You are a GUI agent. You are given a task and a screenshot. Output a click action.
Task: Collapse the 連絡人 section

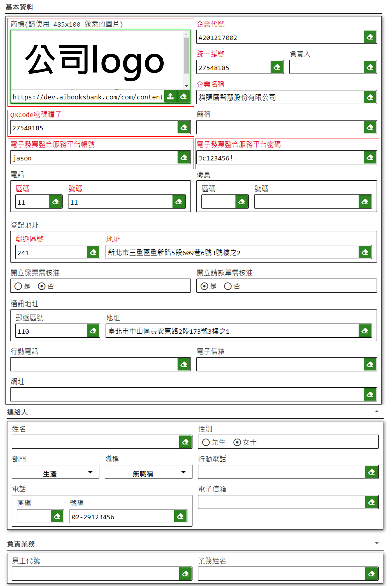pos(377,411)
